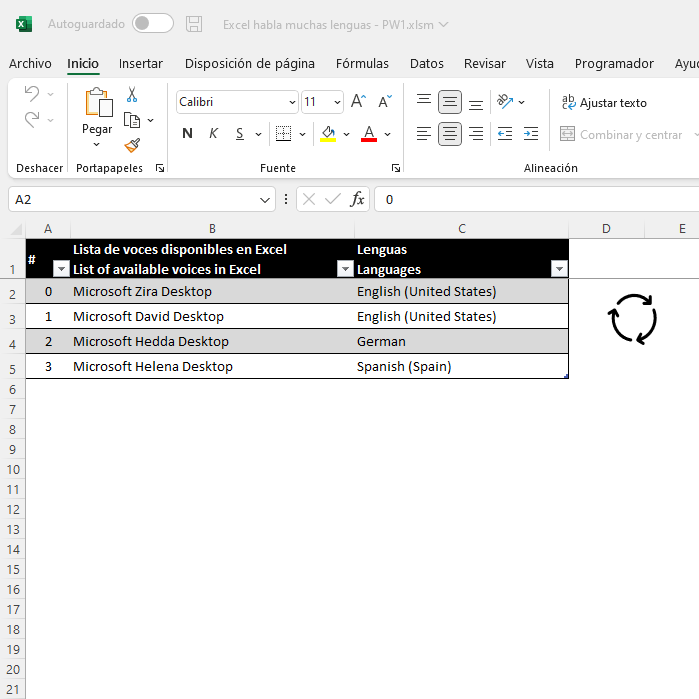This screenshot has height=699, width=699.
Task: Click the refresh circular arrows icon
Action: click(632, 319)
